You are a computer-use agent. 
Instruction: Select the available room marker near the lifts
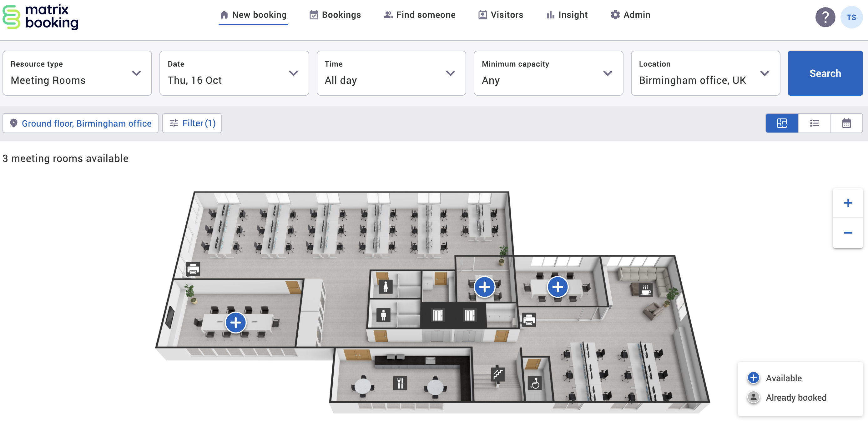[485, 287]
